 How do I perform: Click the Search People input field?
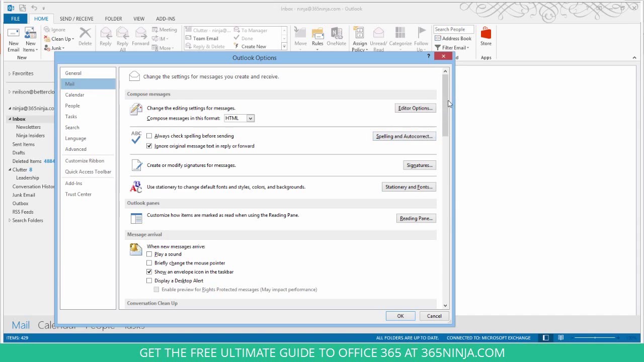pyautogui.click(x=454, y=29)
